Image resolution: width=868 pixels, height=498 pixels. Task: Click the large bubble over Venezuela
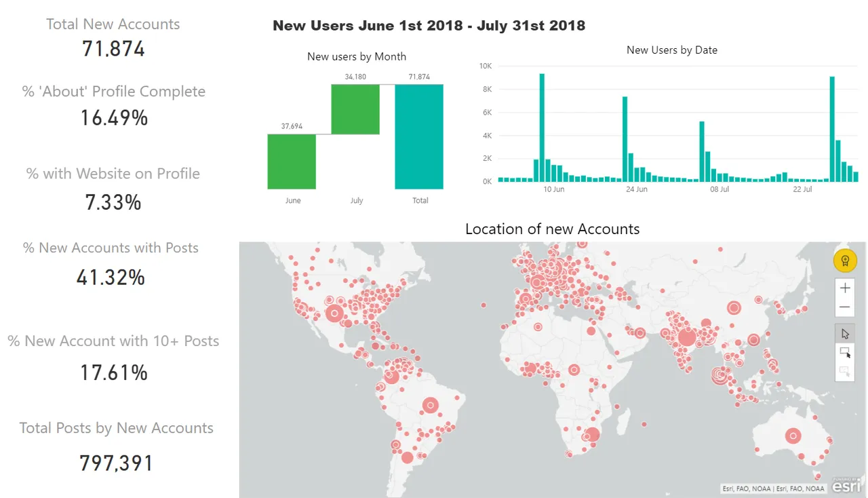point(391,376)
